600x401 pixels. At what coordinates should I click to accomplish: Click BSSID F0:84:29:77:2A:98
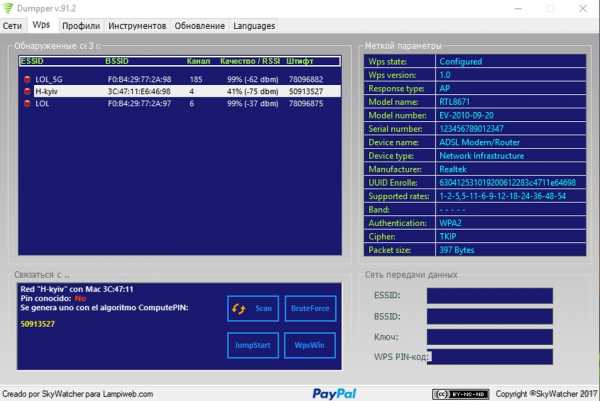click(139, 79)
